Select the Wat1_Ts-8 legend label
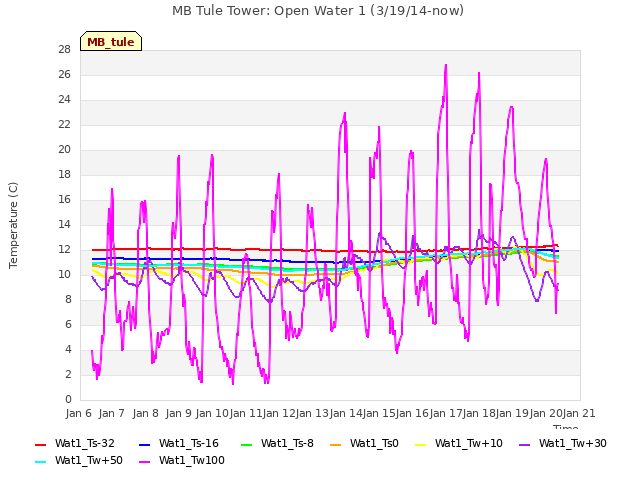640x480 pixels. (x=287, y=443)
